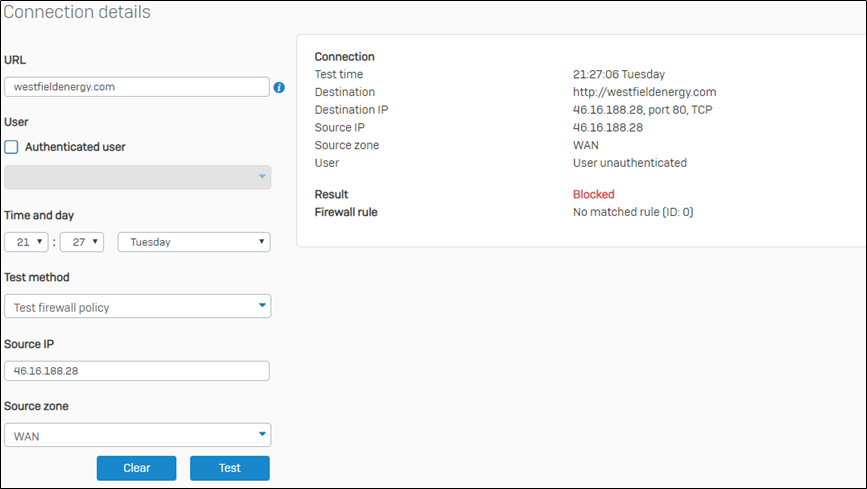
Task: Click the WAN value in Connection results
Action: pyautogui.click(x=586, y=145)
